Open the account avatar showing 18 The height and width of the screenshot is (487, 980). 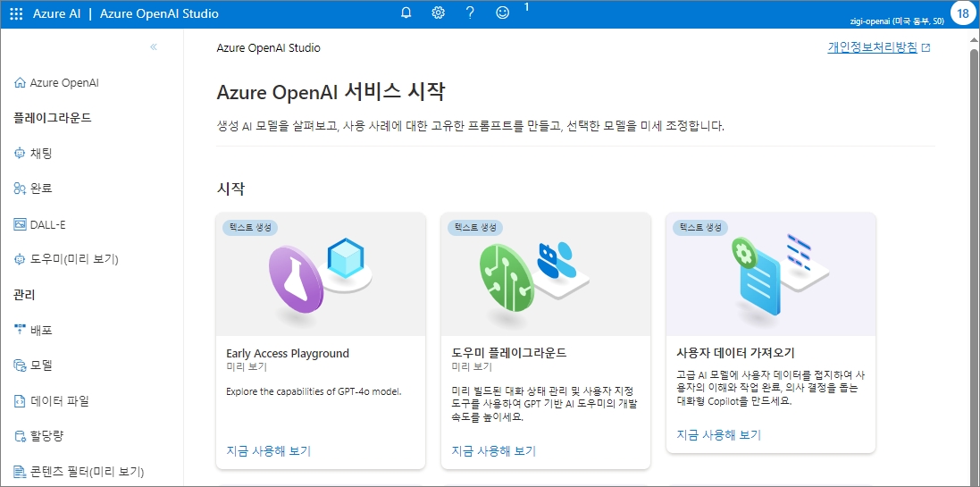[963, 13]
